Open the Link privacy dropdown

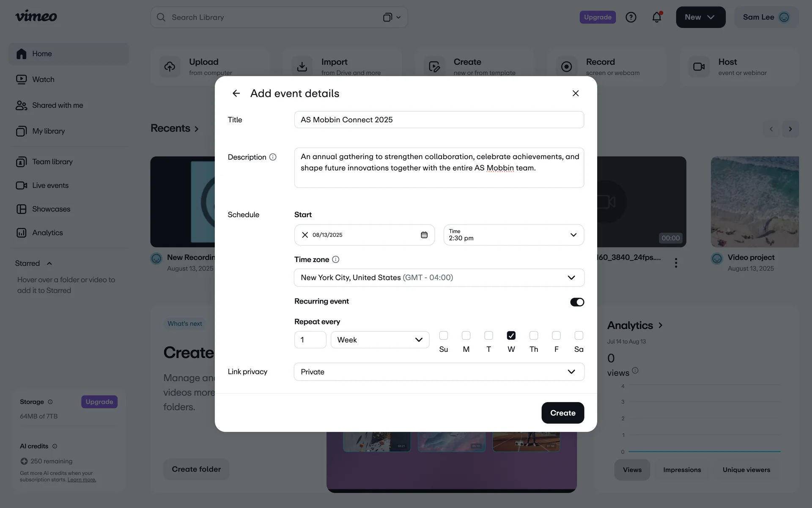pos(439,372)
